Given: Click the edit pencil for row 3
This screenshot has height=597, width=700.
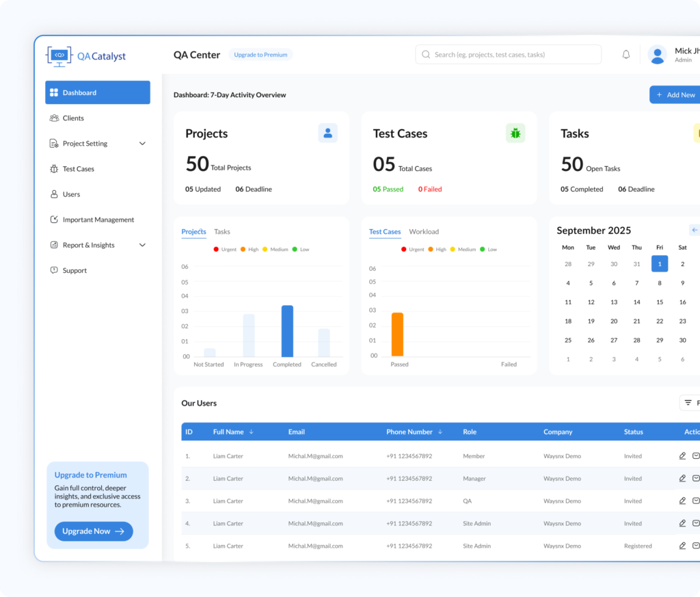Looking at the screenshot, I should (682, 501).
